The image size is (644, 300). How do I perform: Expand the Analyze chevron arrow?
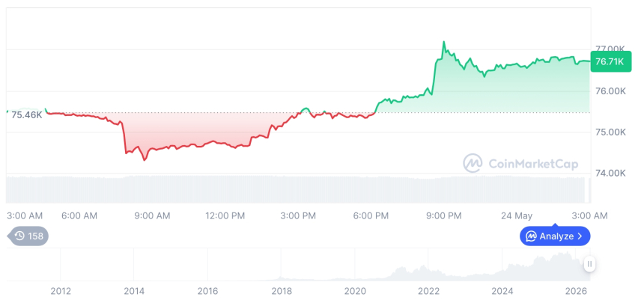pyautogui.click(x=580, y=236)
